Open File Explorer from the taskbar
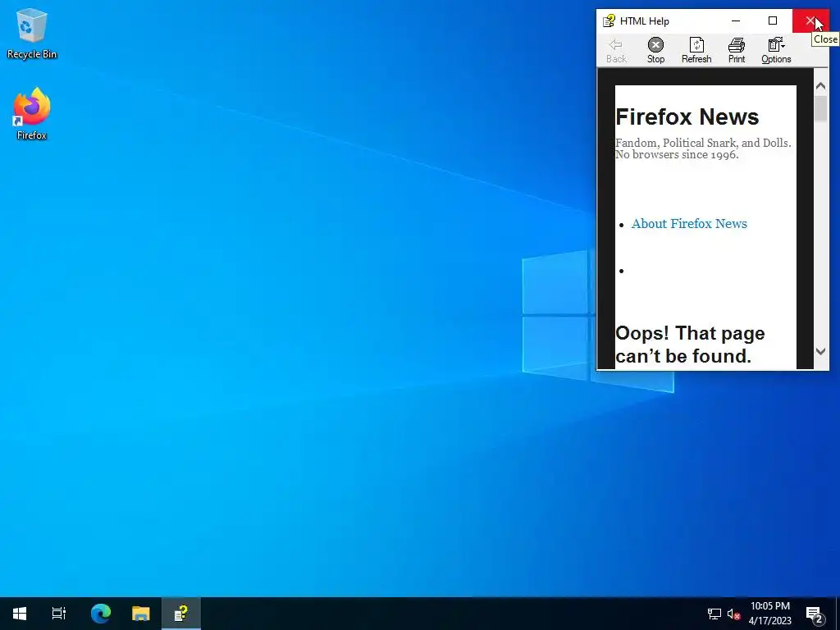 pyautogui.click(x=141, y=614)
